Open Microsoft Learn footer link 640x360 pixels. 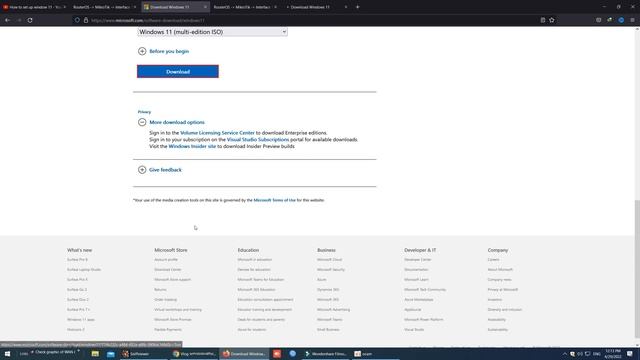click(x=416, y=280)
